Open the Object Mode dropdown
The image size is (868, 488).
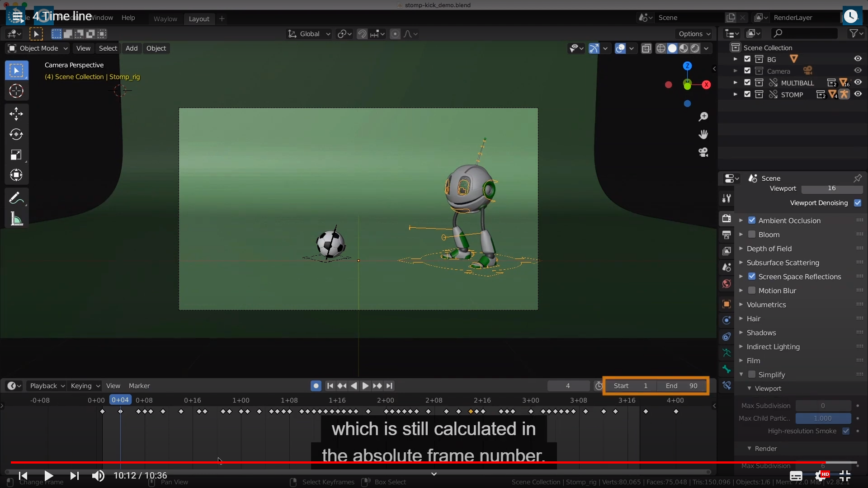click(x=38, y=48)
